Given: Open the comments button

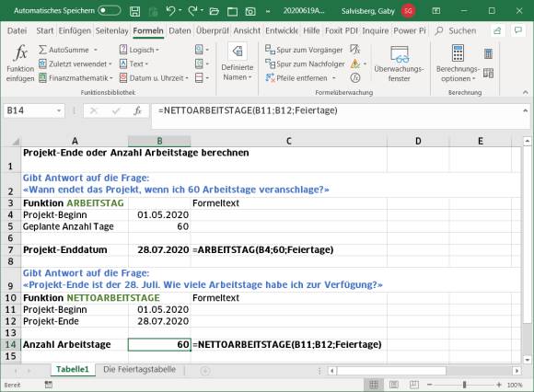Looking at the screenshot, I should [518, 31].
